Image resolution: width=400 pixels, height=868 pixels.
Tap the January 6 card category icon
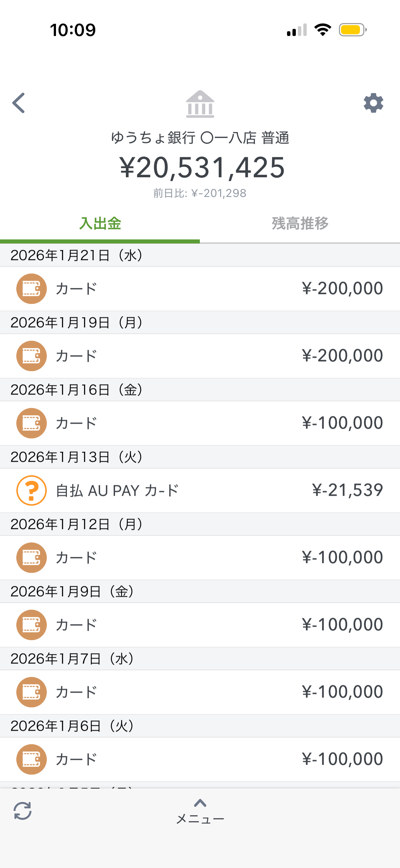point(32,759)
